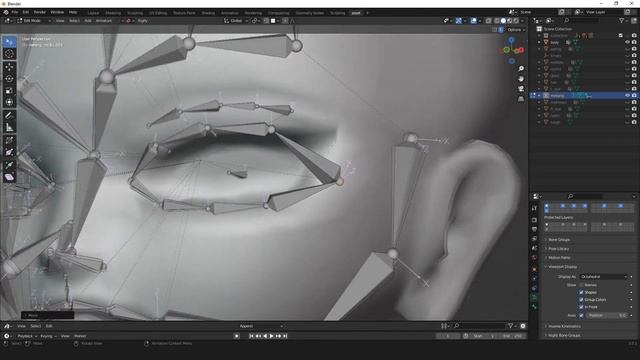The height and width of the screenshot is (360, 640).
Task: Open the Window menu
Action: (x=57, y=12)
